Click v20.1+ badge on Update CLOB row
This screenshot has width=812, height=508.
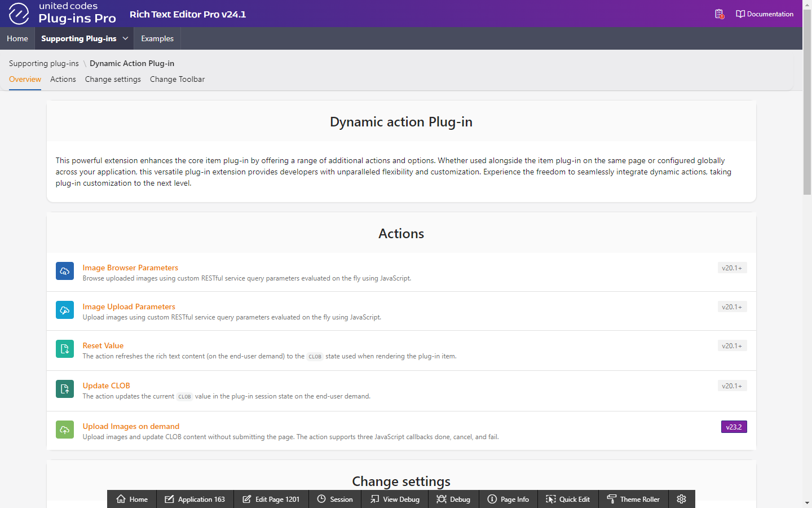pyautogui.click(x=732, y=386)
